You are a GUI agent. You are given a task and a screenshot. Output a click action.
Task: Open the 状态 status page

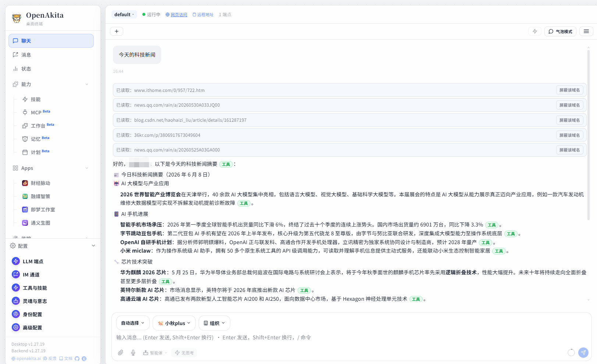[x=51, y=69]
